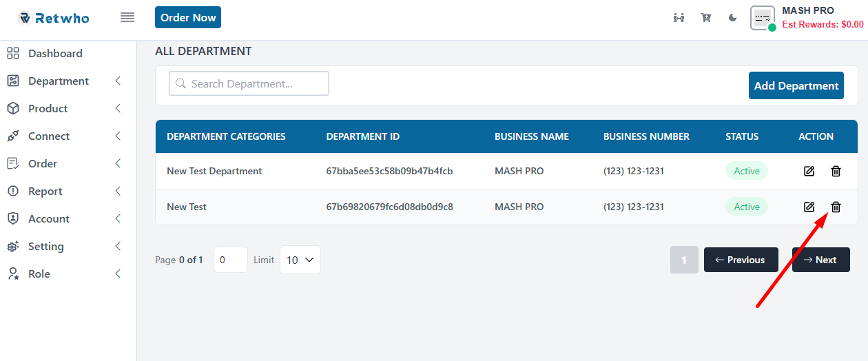
Task: Select Product in the sidebar
Action: click(48, 108)
